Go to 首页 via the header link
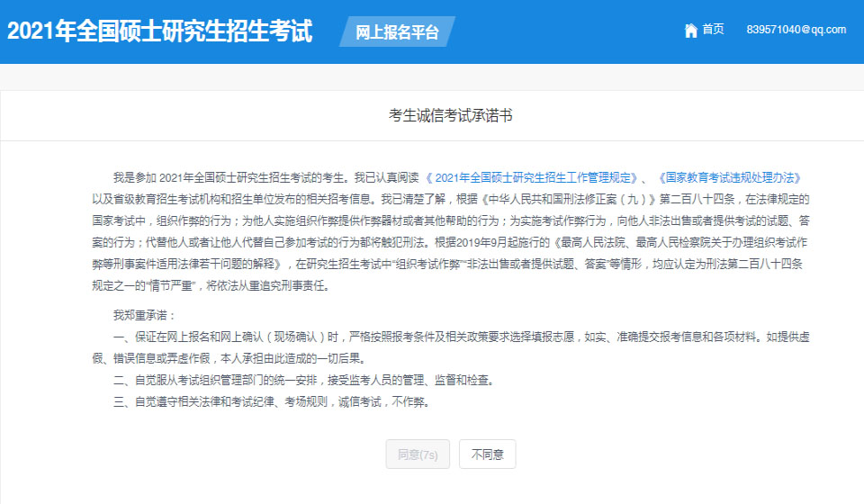This screenshot has width=864, height=504. tap(713, 30)
